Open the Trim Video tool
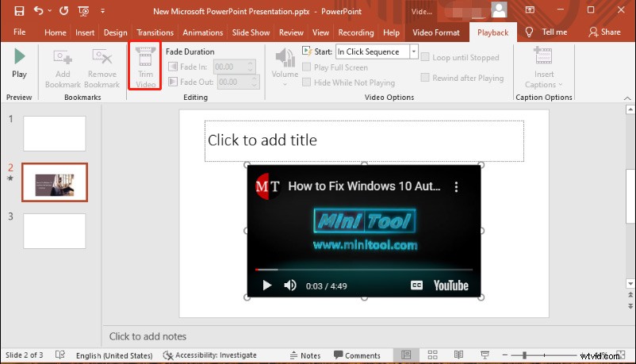636x364 pixels. tap(145, 67)
